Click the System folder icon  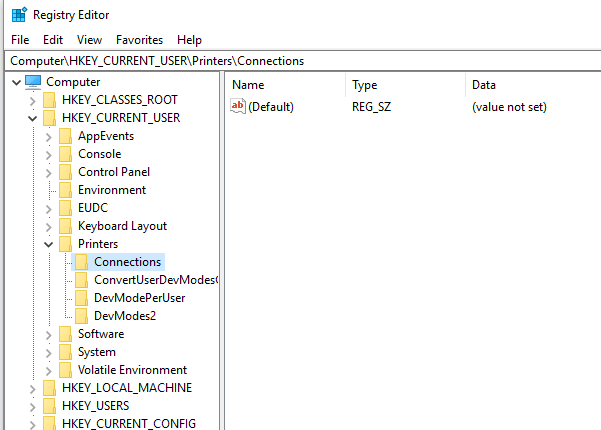66,352
